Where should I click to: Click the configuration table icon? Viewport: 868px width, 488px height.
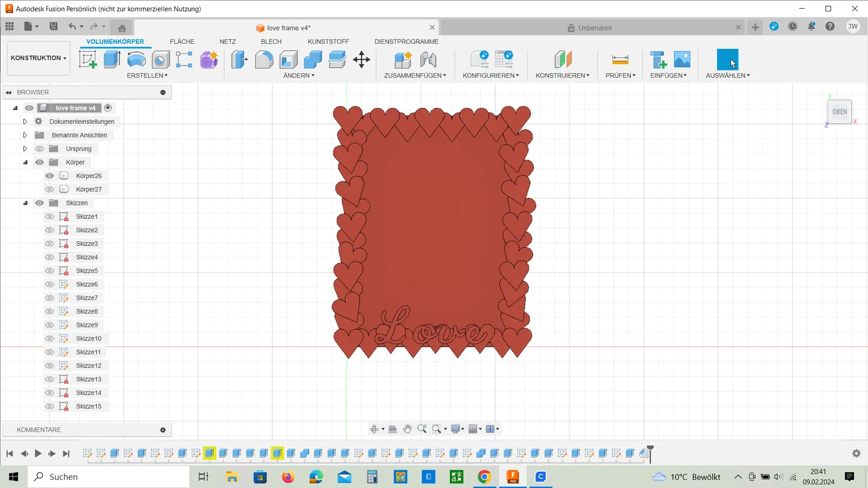point(504,59)
